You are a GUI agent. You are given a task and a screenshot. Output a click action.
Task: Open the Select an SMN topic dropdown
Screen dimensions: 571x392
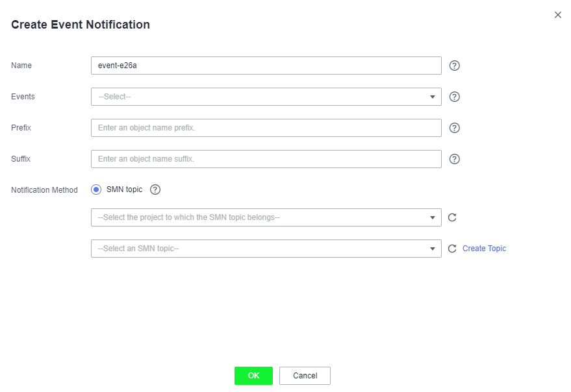click(x=266, y=249)
